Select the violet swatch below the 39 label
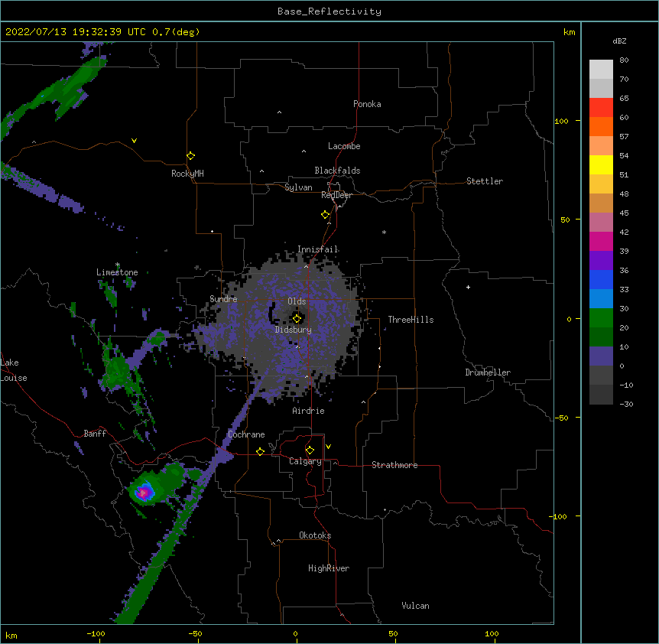Screen dimensions: 659x644 tap(601, 261)
